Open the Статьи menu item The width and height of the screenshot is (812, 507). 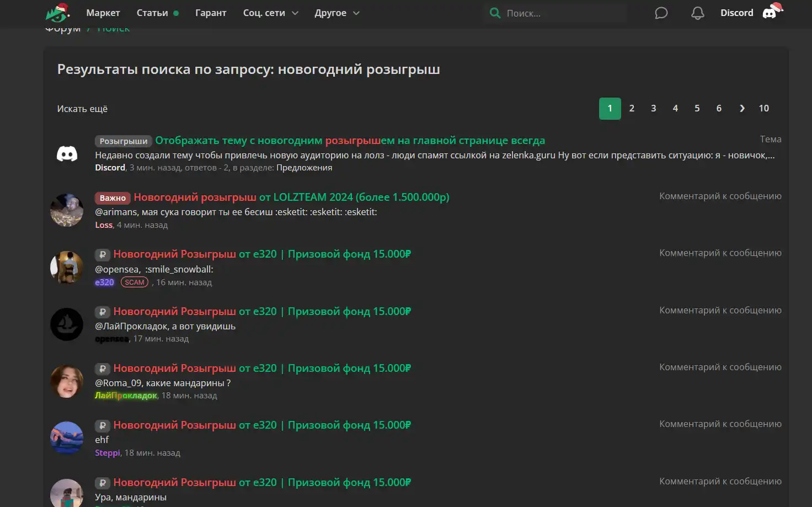pyautogui.click(x=152, y=13)
